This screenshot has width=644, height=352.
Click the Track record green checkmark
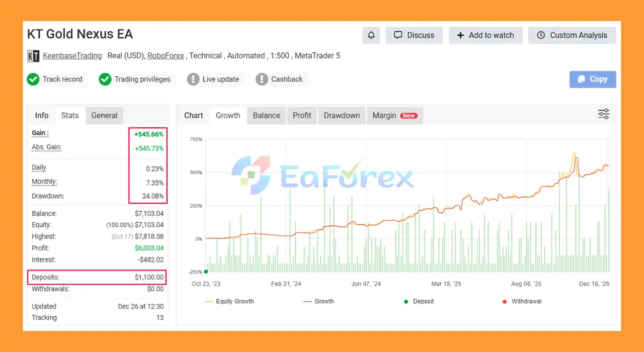coord(33,79)
